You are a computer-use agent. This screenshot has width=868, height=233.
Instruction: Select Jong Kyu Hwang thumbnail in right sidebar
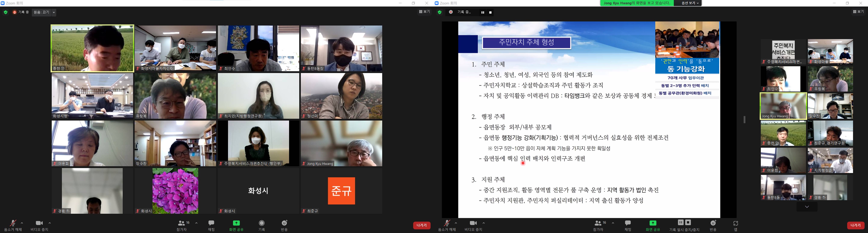point(783,106)
